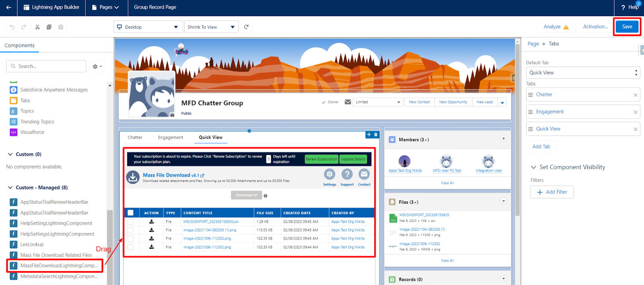Select the Quick View tab on canvas
The image size is (644, 285).
click(211, 137)
